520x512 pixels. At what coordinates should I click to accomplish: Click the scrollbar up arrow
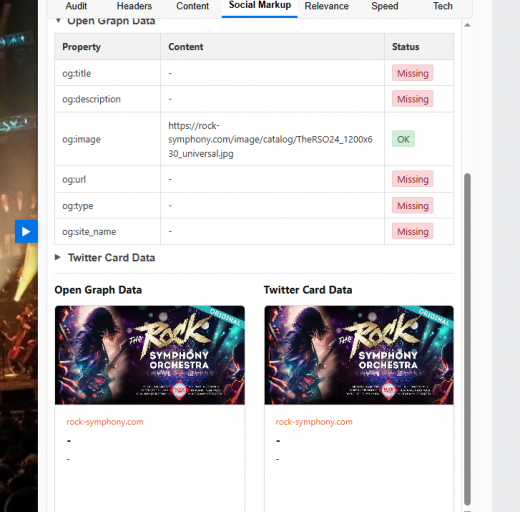point(467,25)
